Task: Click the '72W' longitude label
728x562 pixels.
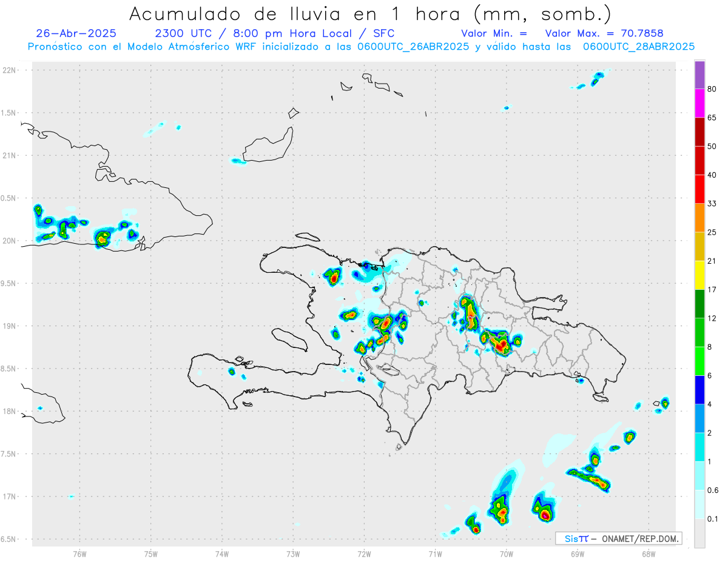Action: tap(364, 554)
